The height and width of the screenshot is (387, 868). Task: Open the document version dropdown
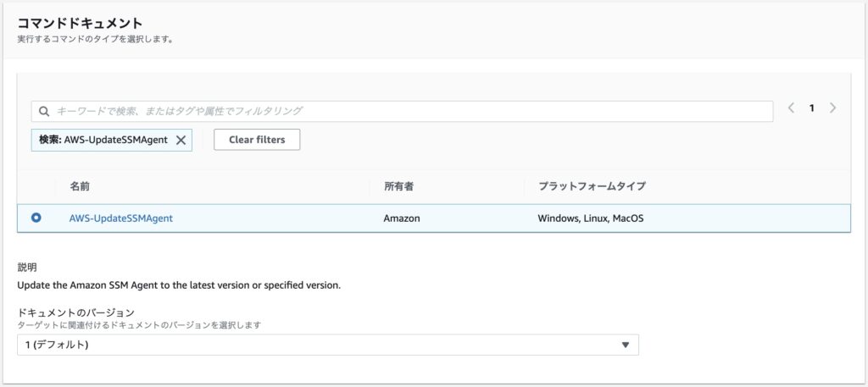(x=328, y=345)
